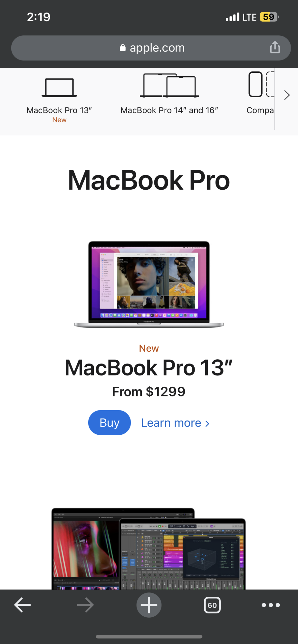Tap the forward arrow in bottom toolbar
This screenshot has height=644, width=298.
pyautogui.click(x=85, y=605)
